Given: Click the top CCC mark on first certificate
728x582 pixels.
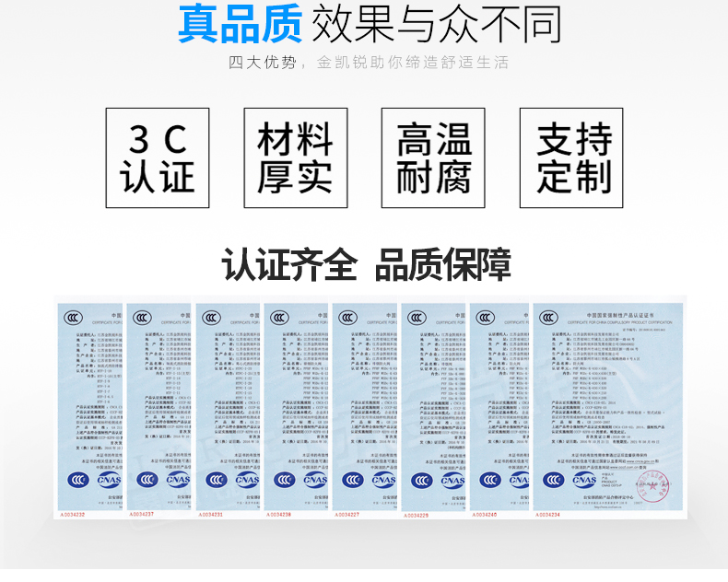Looking at the screenshot, I should pyautogui.click(x=72, y=318).
